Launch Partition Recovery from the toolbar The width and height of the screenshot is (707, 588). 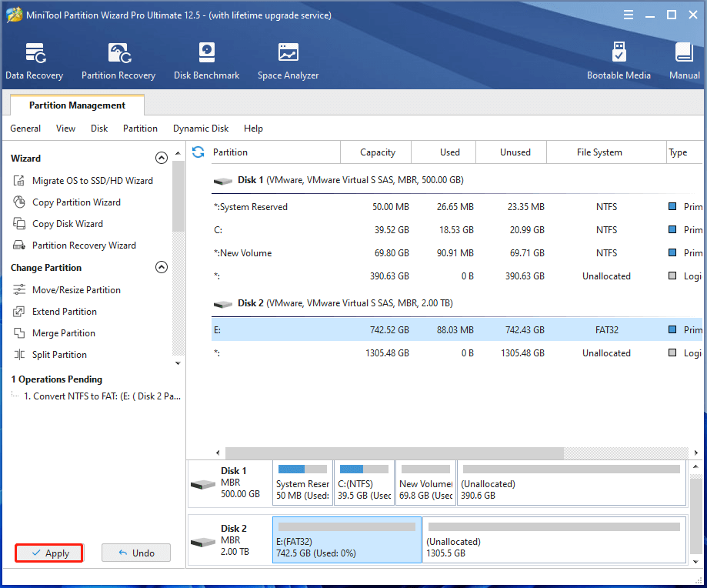[118, 62]
